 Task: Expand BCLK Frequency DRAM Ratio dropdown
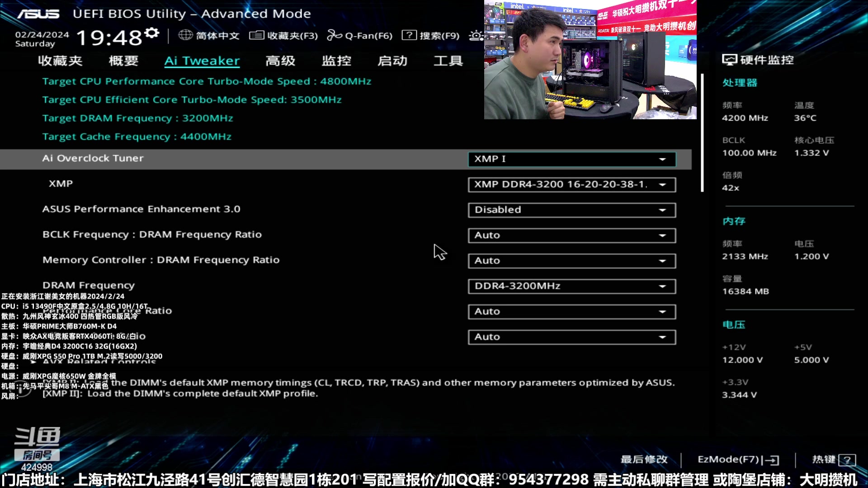[x=571, y=235]
